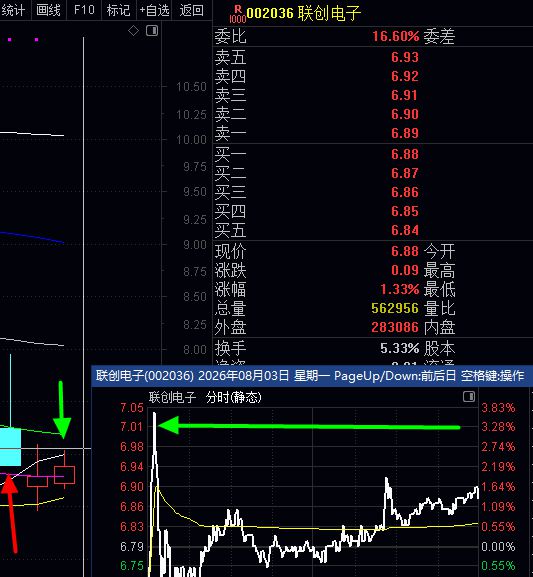This screenshot has height=577, width=533.
Task: Click the red up arrow annotation
Action: tap(10, 514)
